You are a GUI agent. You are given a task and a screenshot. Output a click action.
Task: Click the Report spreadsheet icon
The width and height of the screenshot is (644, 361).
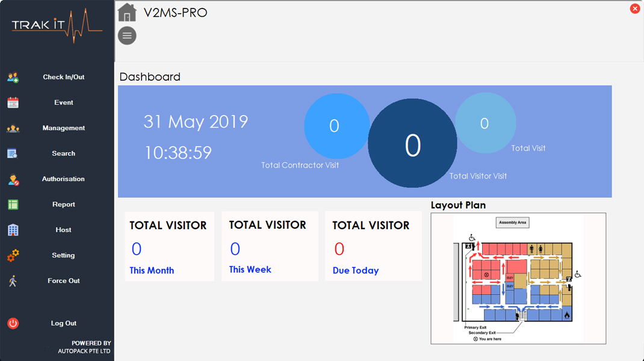tap(13, 205)
